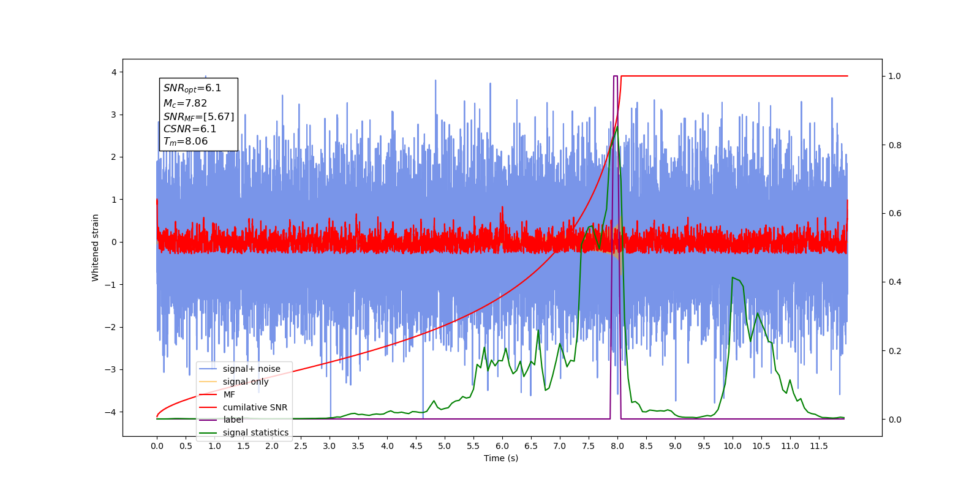Viewport: 980px width, 490px height.
Task: Click the right y-axis tick label 0.4
Action: (895, 282)
